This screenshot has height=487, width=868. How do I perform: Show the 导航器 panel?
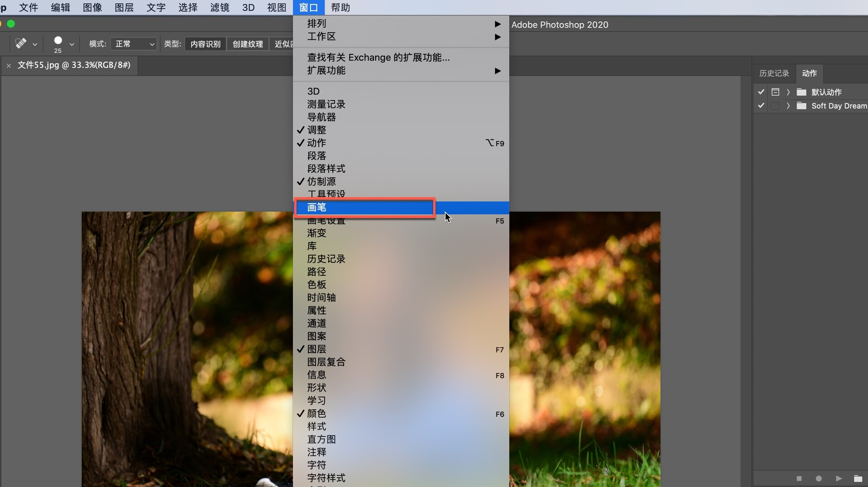(x=401, y=117)
